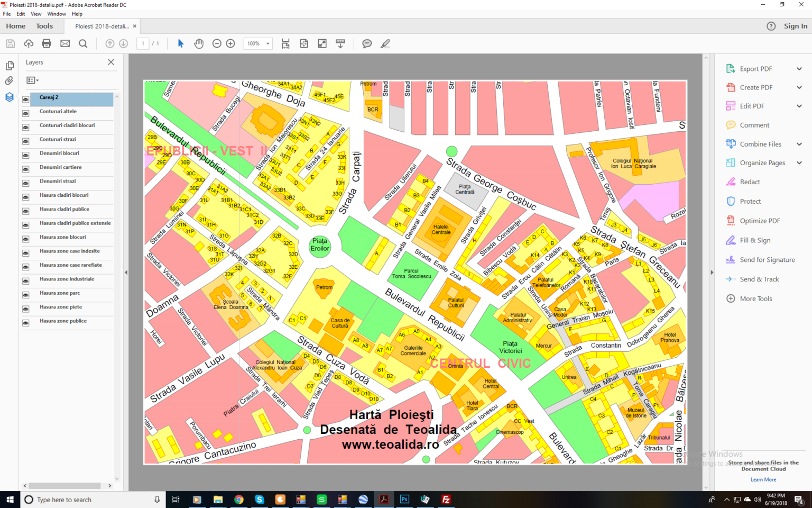Expand the Combine Files chevron
Screen dimensions: 812x508
point(799,144)
